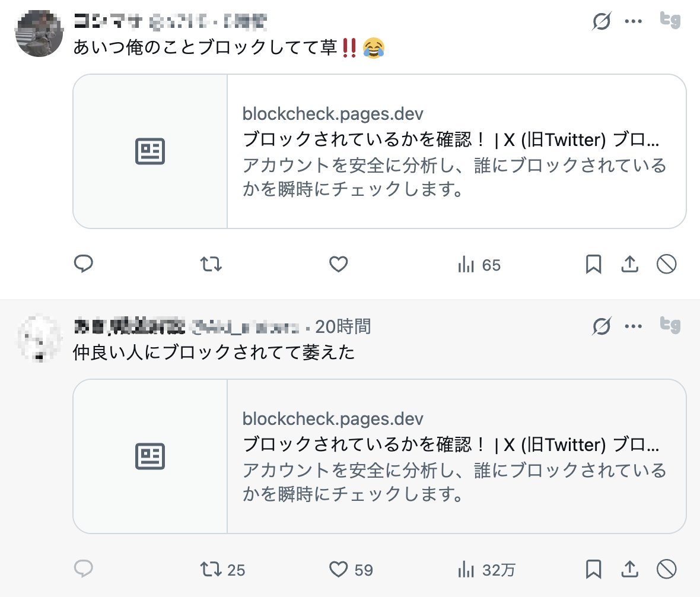The height and width of the screenshot is (597, 700).
Task: Open more options menu on first post
Action: pos(634,22)
